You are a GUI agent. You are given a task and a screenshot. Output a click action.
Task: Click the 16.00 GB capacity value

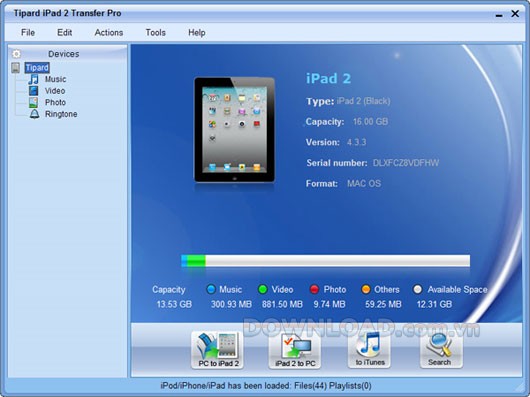(370, 122)
